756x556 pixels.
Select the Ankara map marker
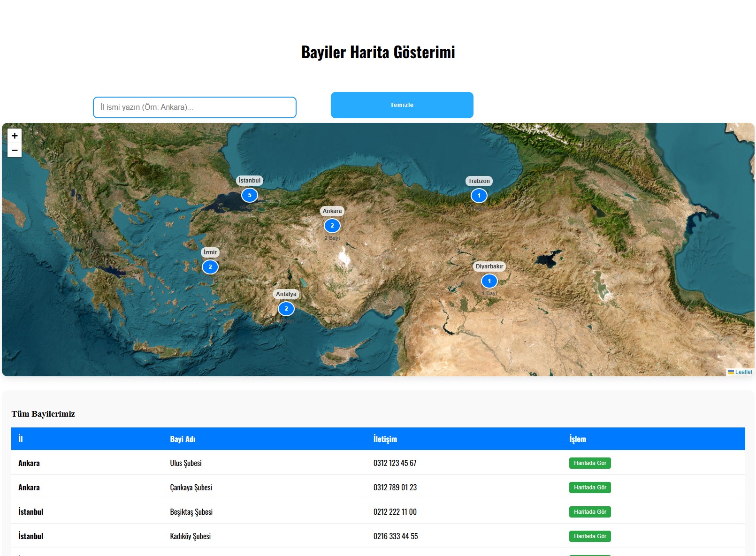pyautogui.click(x=332, y=225)
